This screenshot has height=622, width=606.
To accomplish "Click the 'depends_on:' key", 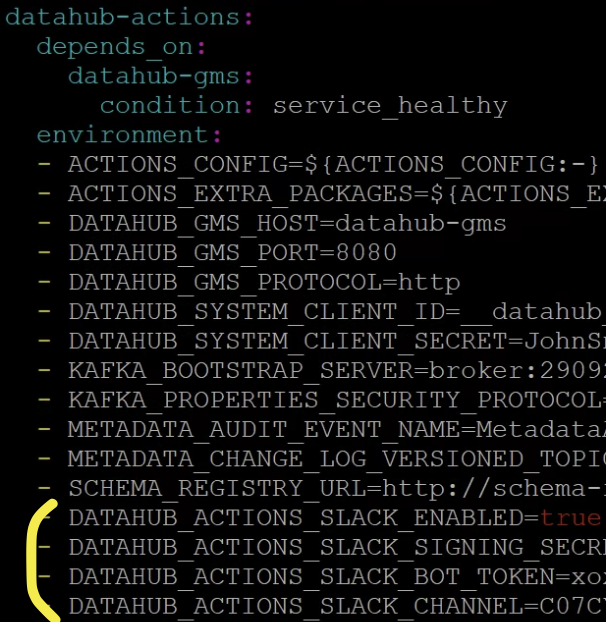I will point(121,48).
